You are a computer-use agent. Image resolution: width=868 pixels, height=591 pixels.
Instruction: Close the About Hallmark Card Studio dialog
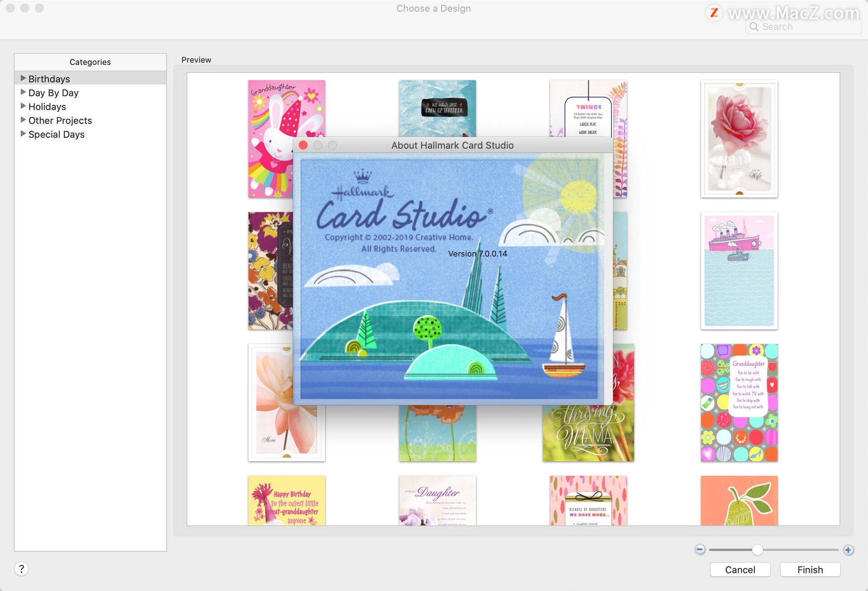pyautogui.click(x=303, y=145)
